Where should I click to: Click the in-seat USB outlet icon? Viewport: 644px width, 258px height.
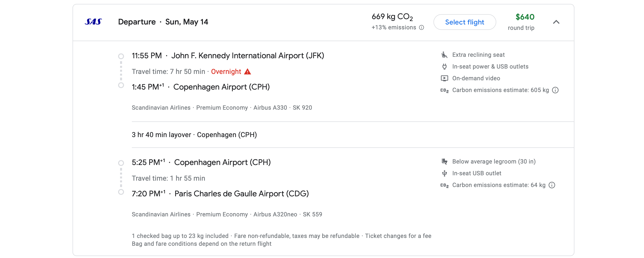[444, 173]
